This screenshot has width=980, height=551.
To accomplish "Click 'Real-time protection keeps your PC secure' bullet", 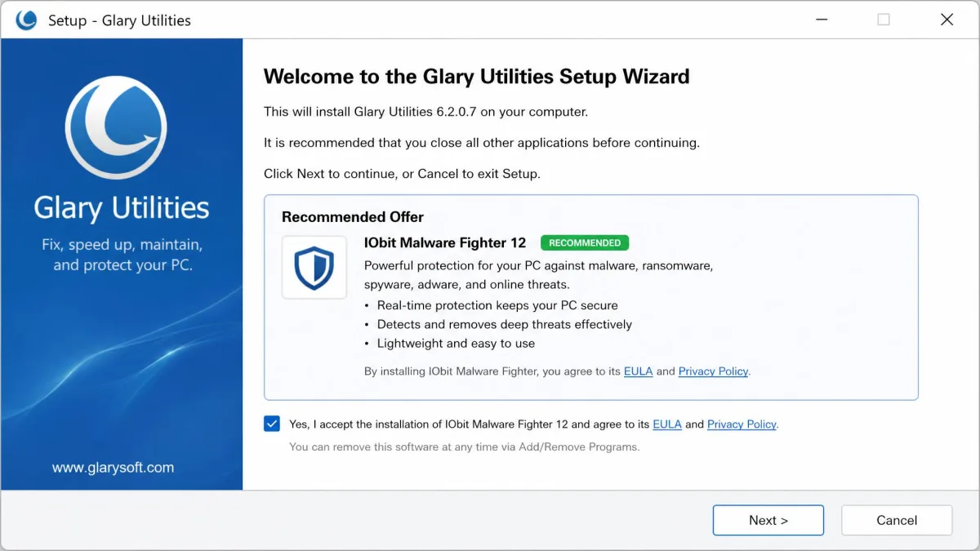I will pyautogui.click(x=497, y=305).
